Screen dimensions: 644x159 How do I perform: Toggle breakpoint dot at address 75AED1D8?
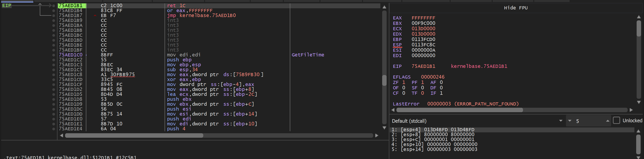(x=53, y=99)
